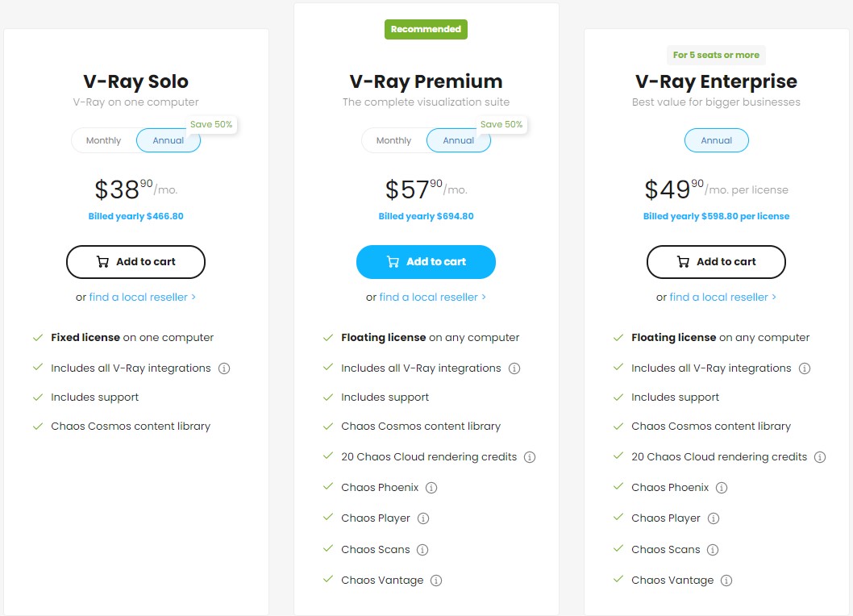Image resolution: width=853 pixels, height=616 pixels.
Task: Select Annual billing for V-Ray Solo
Action: coord(169,140)
